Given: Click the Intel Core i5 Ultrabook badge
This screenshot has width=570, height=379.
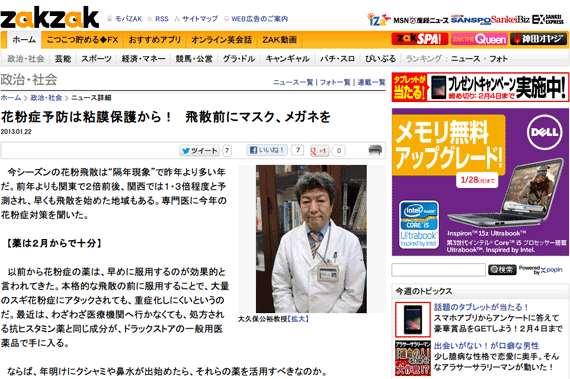Looking at the screenshot, I should point(419,224).
